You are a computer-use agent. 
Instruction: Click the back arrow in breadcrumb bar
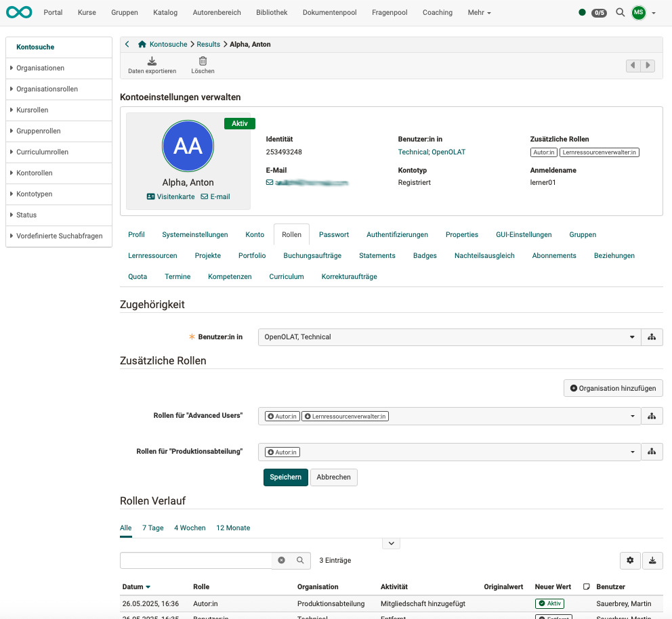click(x=127, y=44)
